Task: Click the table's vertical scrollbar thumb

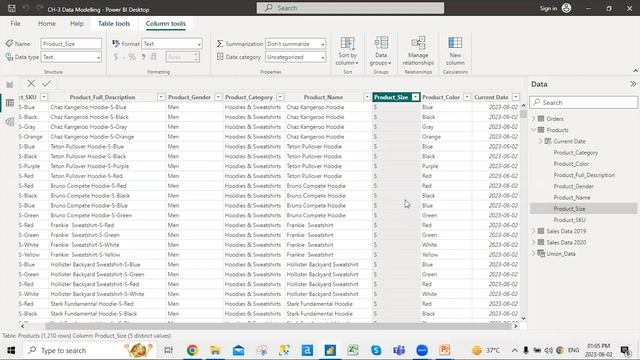Action: pyautogui.click(x=523, y=114)
